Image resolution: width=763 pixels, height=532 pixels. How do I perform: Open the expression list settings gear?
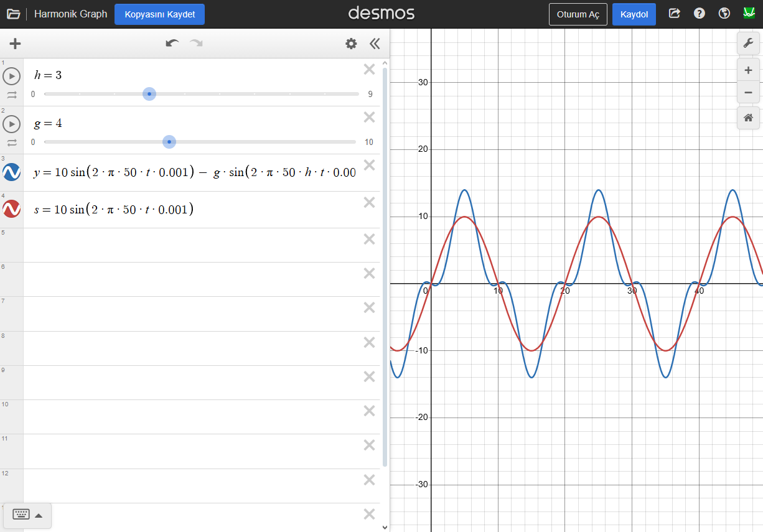(351, 44)
